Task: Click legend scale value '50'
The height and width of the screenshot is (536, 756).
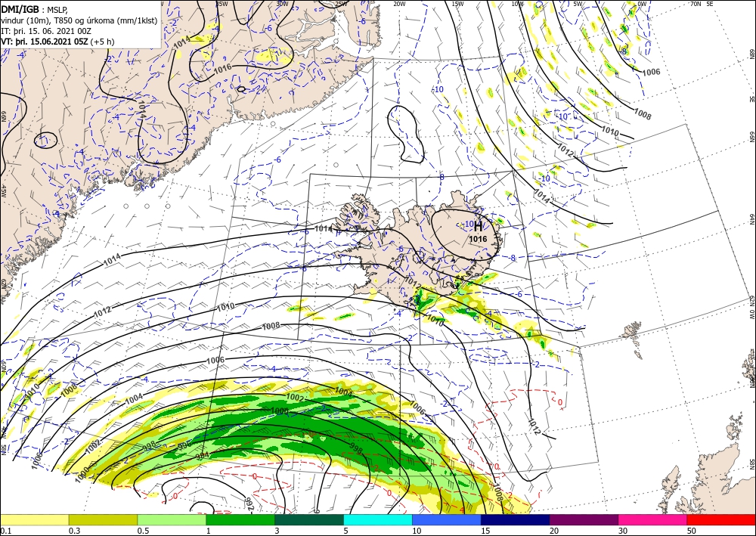Action: 692,531
